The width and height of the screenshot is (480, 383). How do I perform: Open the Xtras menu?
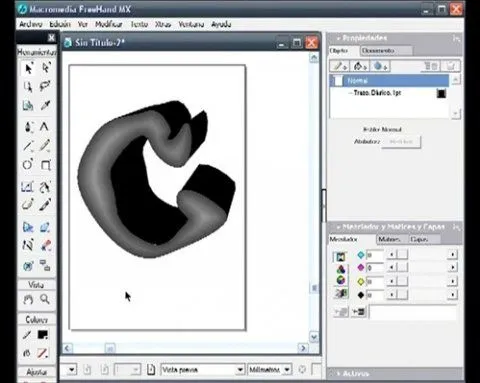[163, 24]
